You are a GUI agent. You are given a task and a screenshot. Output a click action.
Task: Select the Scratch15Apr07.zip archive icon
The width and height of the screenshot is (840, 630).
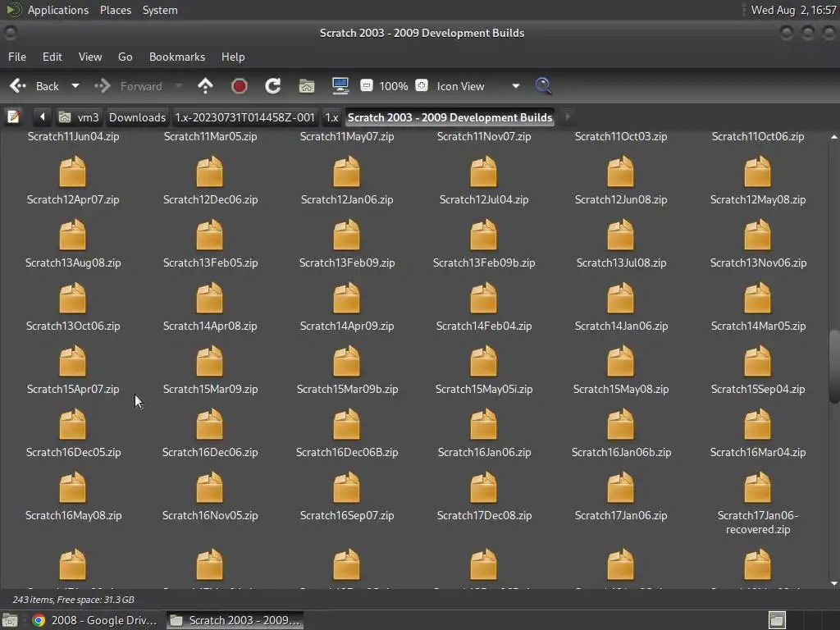point(72,361)
